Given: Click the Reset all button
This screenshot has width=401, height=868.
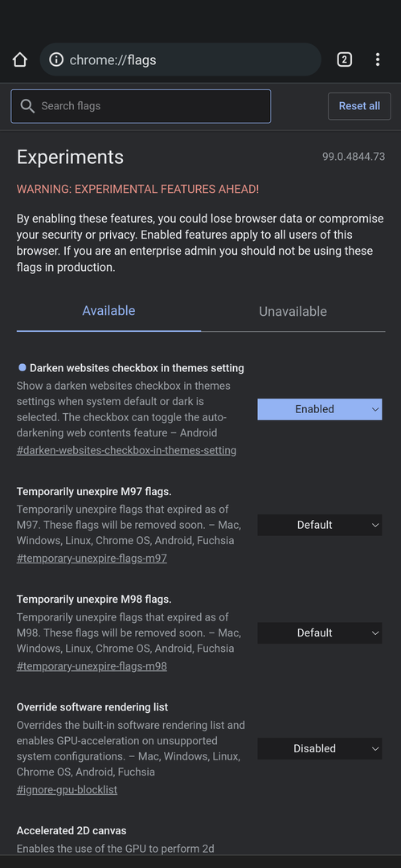Looking at the screenshot, I should pos(359,106).
